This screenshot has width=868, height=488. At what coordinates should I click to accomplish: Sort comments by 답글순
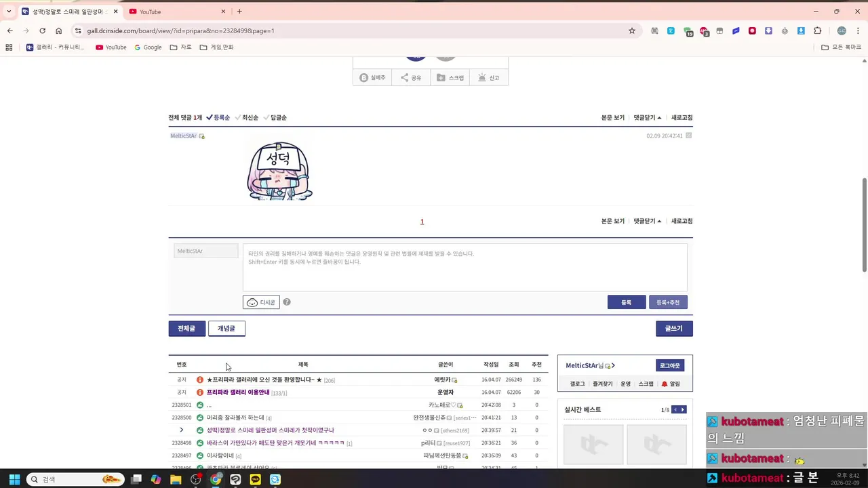pos(275,117)
